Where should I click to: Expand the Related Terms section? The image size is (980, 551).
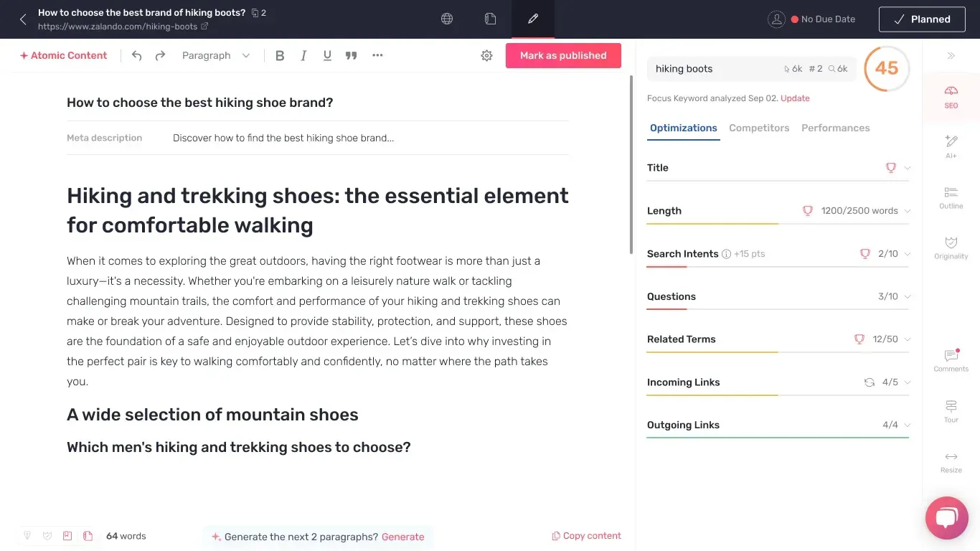click(778, 339)
